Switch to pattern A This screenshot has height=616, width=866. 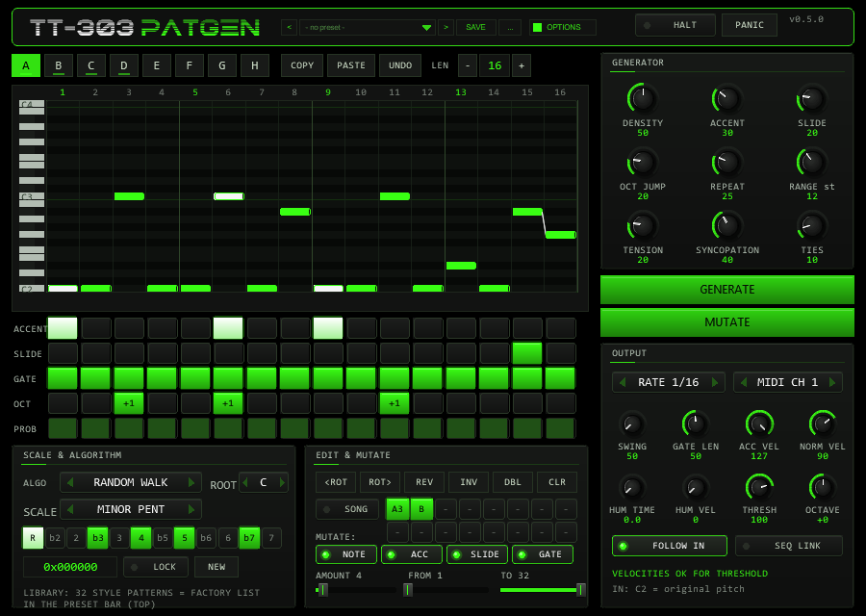click(26, 65)
